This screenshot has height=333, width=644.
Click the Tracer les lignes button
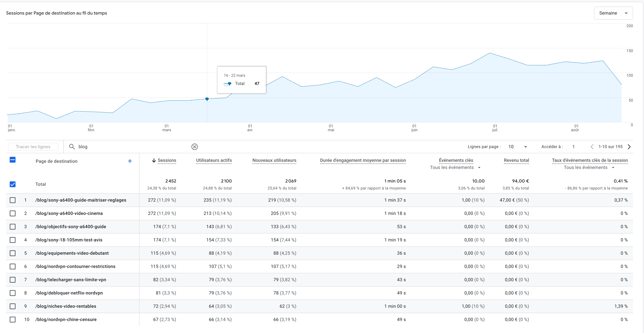point(33,147)
